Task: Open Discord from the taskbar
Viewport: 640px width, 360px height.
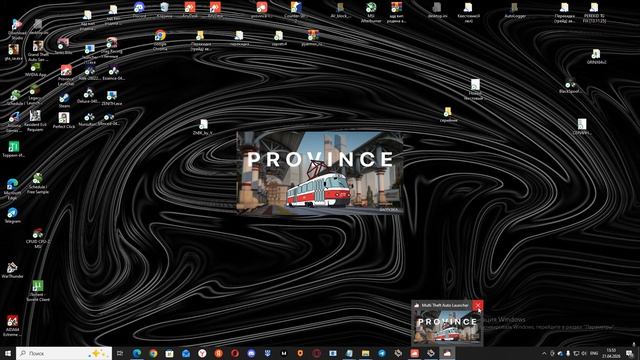Action: tap(251, 353)
